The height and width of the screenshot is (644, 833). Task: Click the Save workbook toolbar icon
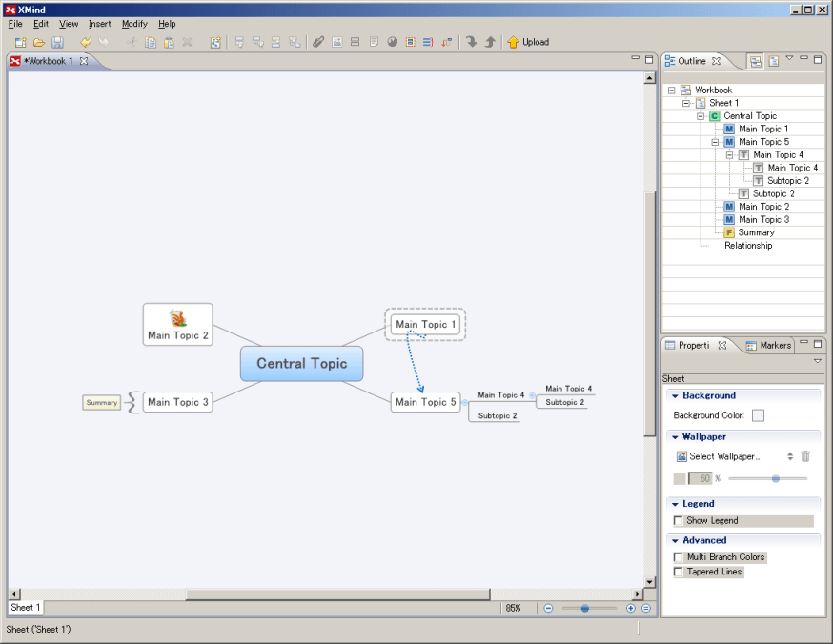(57, 42)
